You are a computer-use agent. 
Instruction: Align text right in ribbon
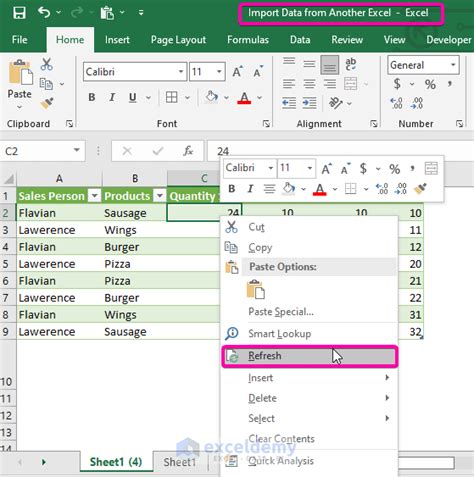tap(330, 84)
